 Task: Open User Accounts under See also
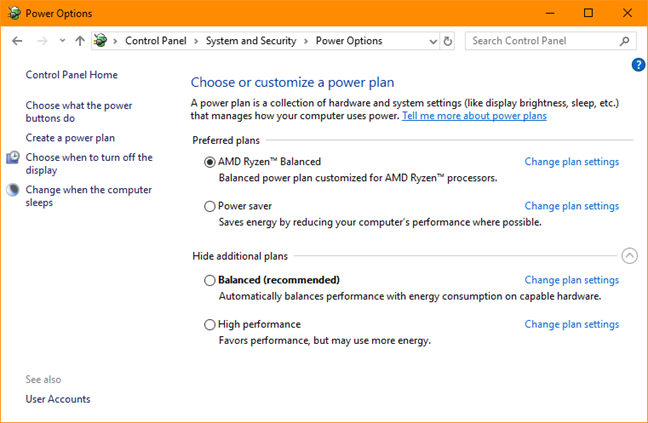58,399
